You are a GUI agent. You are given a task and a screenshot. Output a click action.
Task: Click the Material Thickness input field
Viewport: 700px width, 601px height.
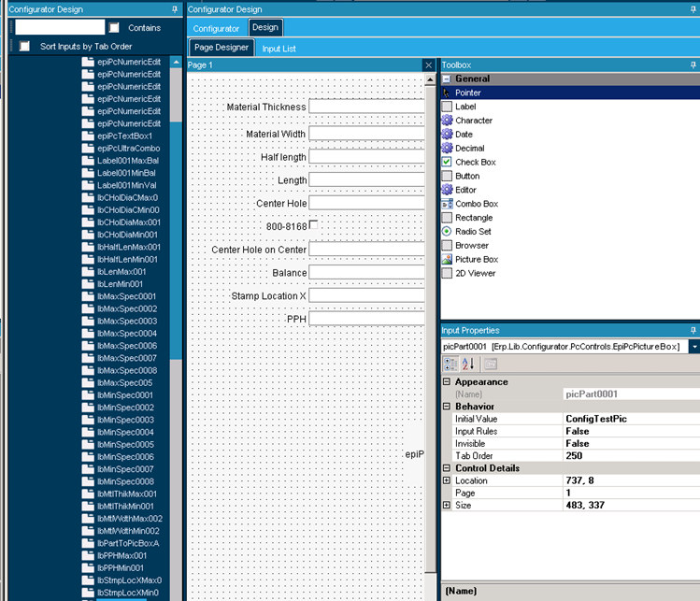[366, 107]
